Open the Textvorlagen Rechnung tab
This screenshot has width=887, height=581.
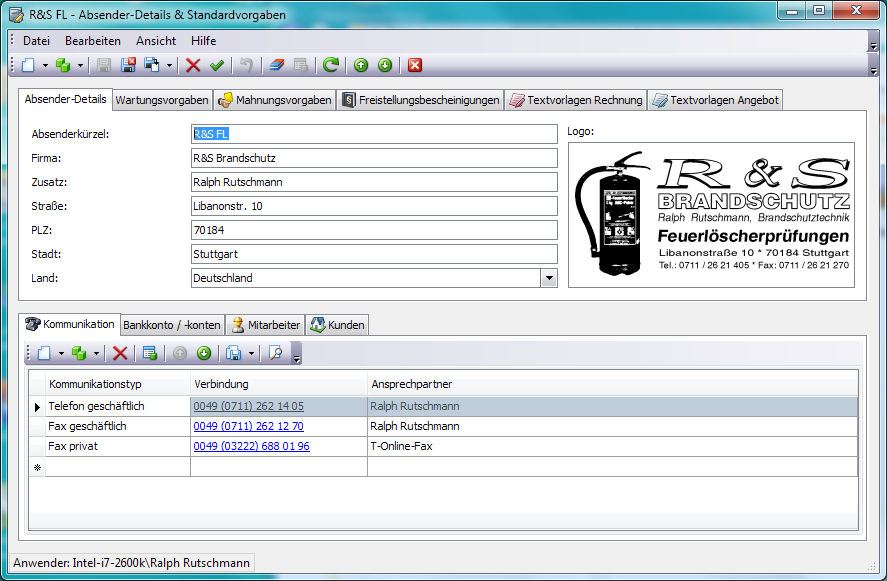(576, 100)
